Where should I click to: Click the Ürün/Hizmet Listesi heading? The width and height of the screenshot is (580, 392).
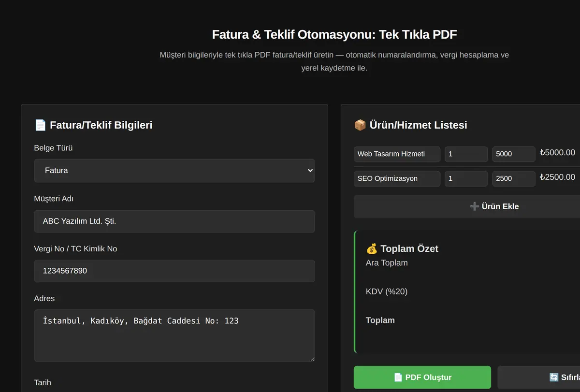(410, 125)
